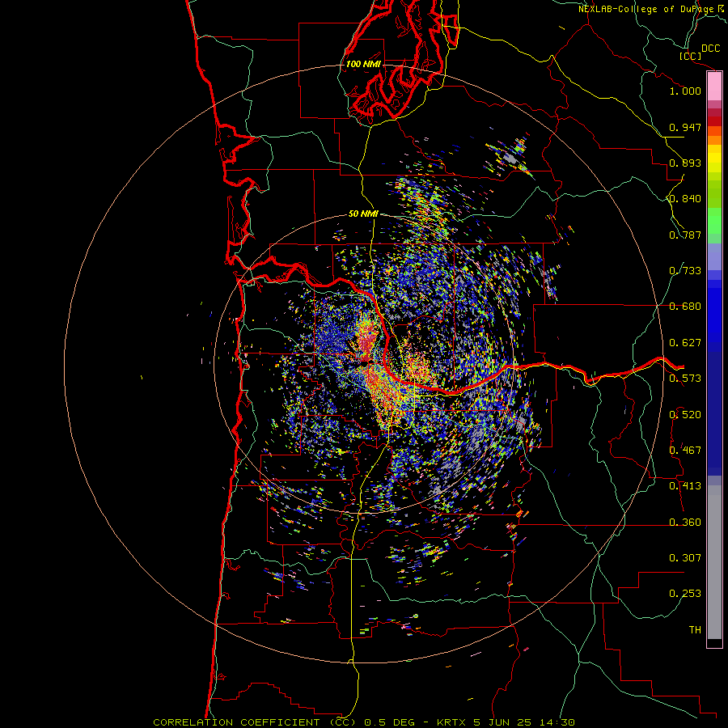Viewport: 728px width, 728px height.
Task: Click the 0.520 scale value
Action: (685, 415)
